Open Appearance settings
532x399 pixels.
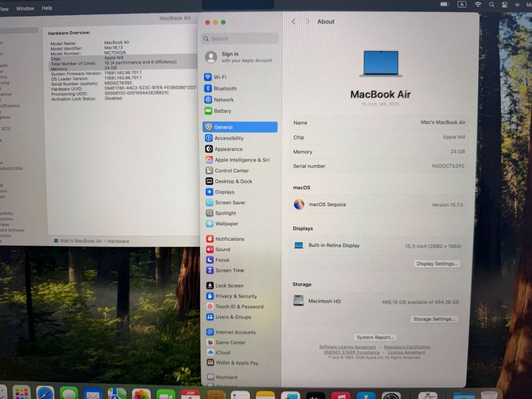coord(224,149)
